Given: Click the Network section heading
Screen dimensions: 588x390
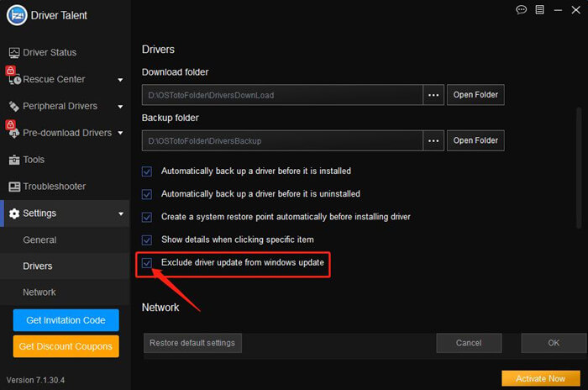Looking at the screenshot, I should (x=160, y=308).
